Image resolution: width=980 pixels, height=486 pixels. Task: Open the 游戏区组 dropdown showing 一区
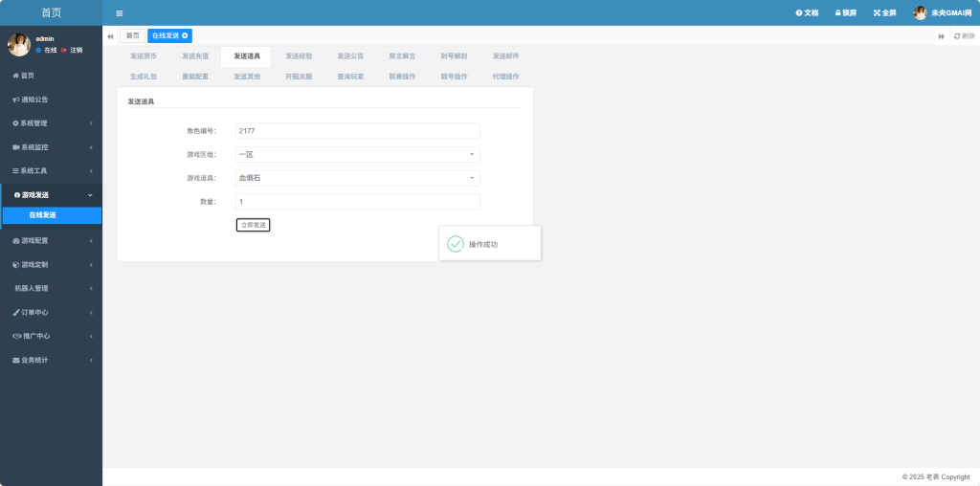(x=358, y=154)
